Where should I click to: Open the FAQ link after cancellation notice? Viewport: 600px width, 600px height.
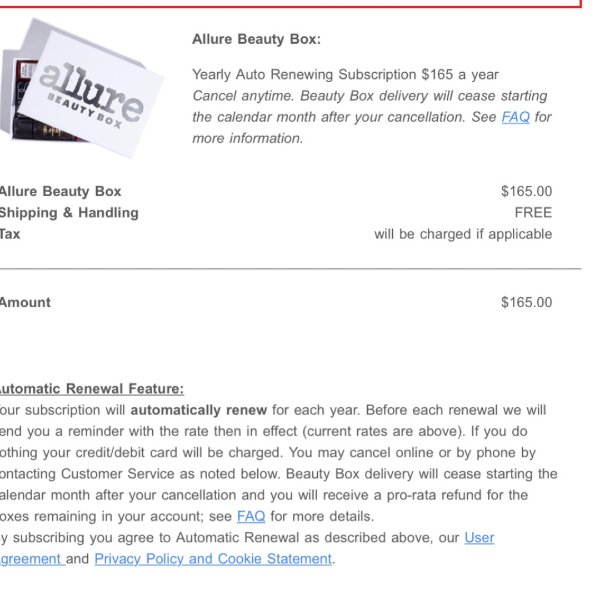click(515, 117)
